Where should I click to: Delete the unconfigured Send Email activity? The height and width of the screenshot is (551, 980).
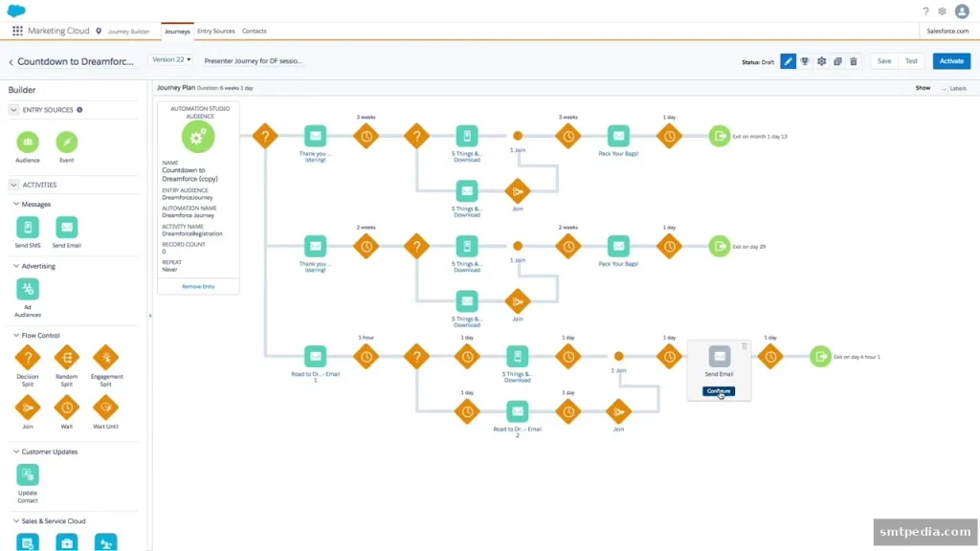744,345
